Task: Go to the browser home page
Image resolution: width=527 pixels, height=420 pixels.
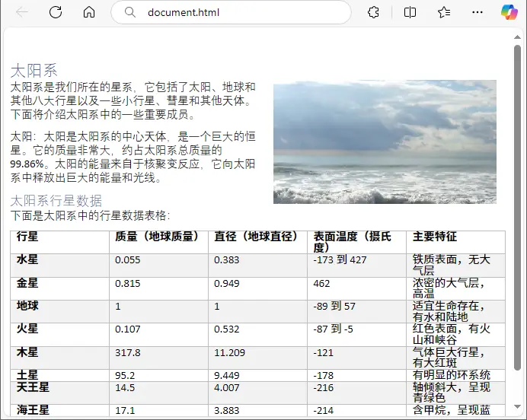Action: [x=89, y=12]
